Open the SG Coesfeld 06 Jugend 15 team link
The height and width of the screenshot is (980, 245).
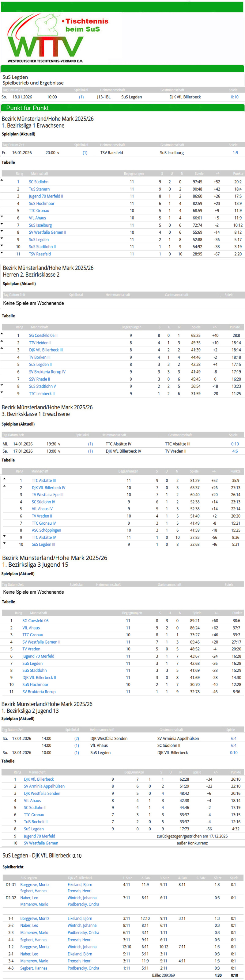35,621
